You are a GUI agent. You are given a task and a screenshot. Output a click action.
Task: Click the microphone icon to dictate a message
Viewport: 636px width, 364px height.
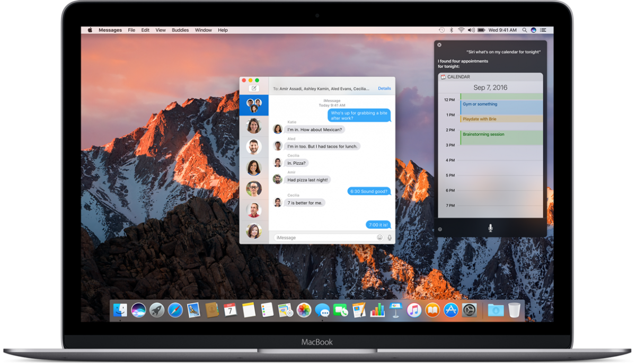389,237
